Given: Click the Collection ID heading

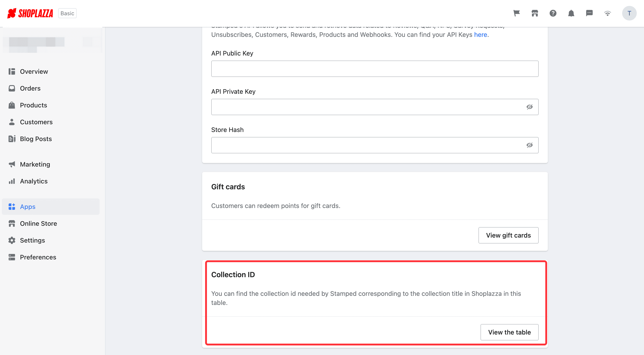Looking at the screenshot, I should [x=233, y=275].
